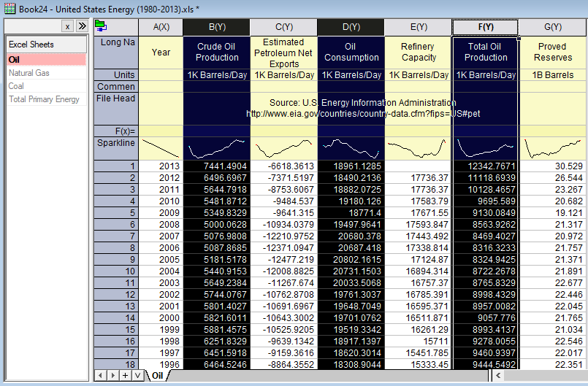Click the File Header row label
The image size is (588, 386).
[116, 108]
